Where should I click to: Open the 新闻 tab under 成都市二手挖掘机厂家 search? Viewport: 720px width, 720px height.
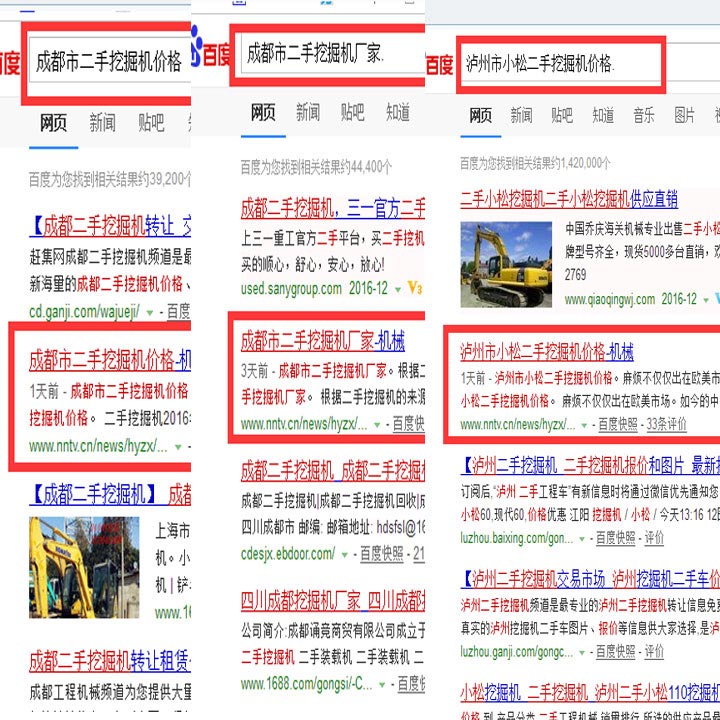tap(308, 112)
